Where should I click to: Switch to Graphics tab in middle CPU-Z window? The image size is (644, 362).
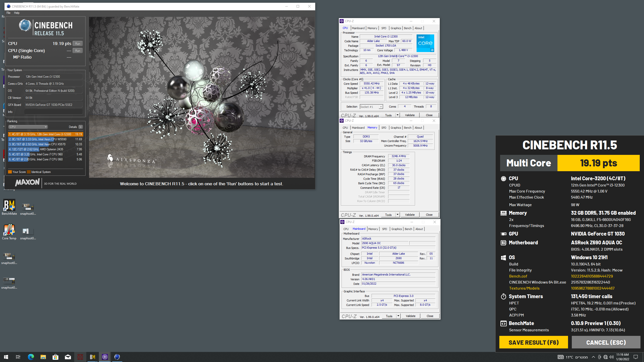396,128
